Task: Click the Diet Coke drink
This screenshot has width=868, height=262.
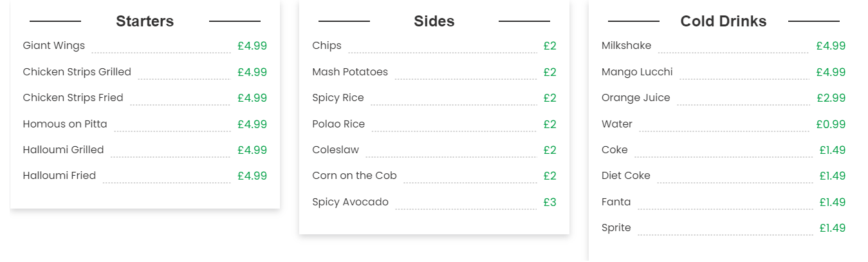Action: coord(625,176)
